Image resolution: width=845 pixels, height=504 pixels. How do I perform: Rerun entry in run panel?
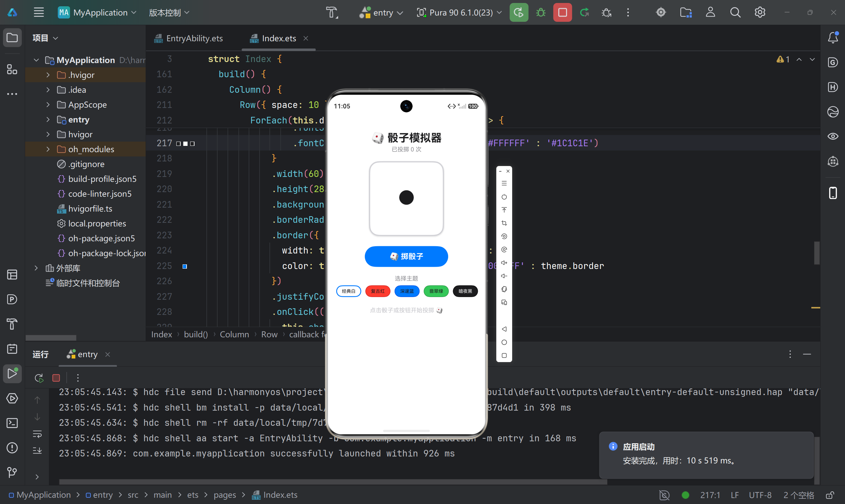tap(39, 378)
